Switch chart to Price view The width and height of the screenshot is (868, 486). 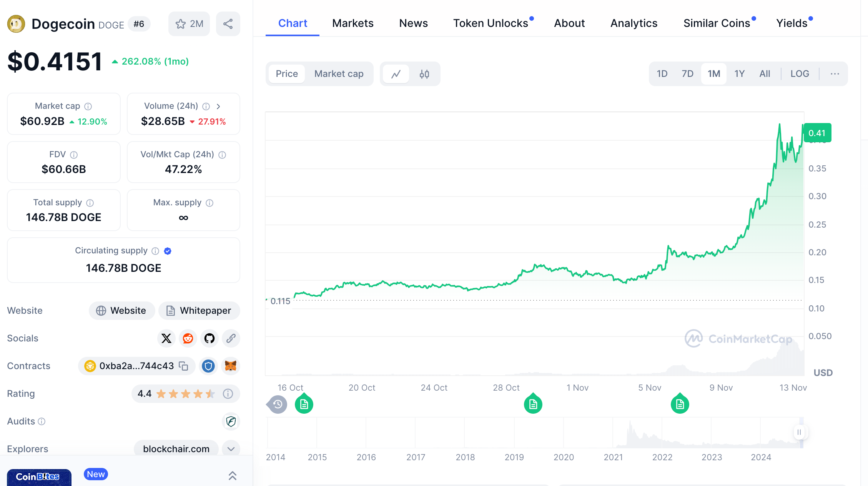[x=287, y=74]
